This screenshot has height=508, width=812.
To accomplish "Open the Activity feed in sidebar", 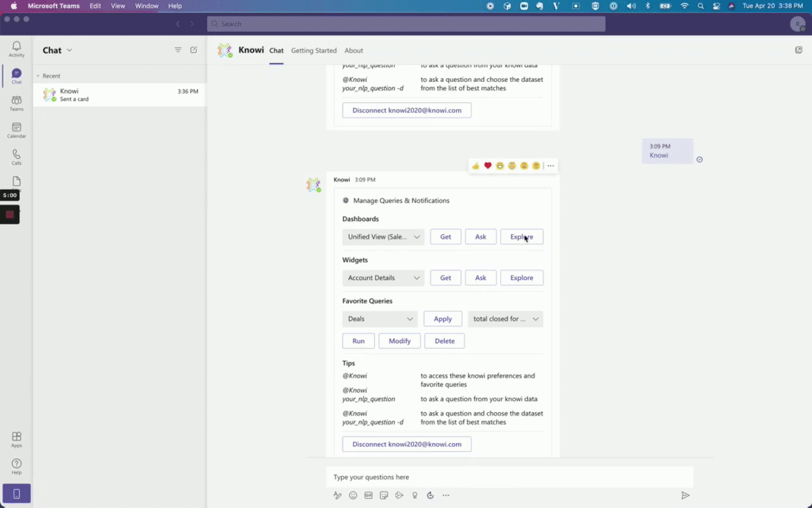I will tap(16, 49).
